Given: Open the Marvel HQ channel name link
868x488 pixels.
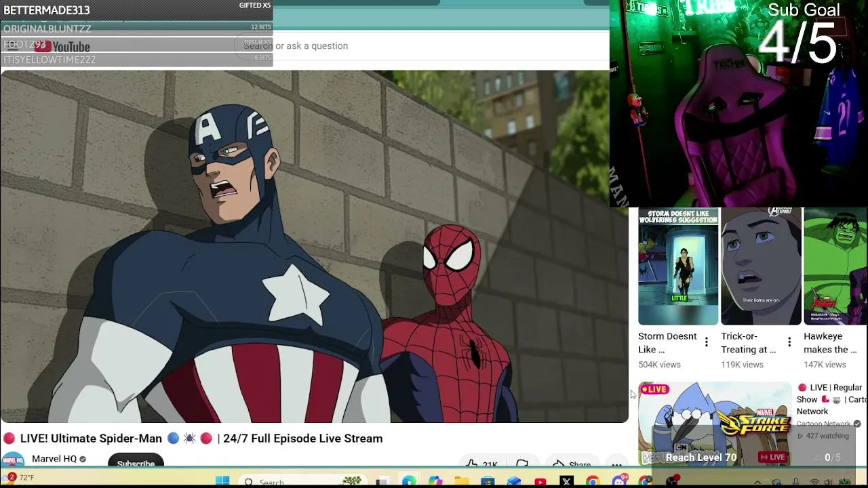Looking at the screenshot, I should 54,459.
